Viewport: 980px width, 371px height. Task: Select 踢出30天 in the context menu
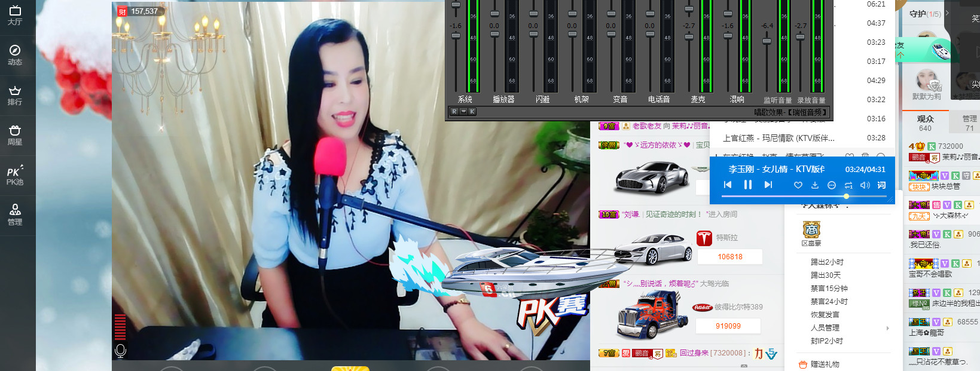825,275
